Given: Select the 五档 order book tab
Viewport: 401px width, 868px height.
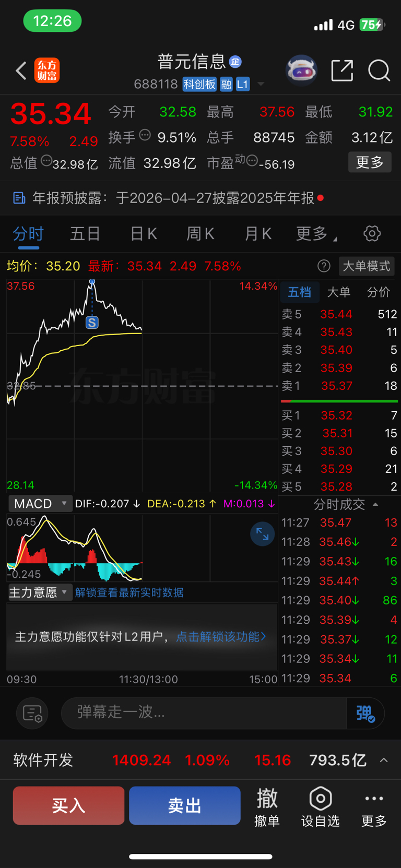Looking at the screenshot, I should (x=300, y=292).
